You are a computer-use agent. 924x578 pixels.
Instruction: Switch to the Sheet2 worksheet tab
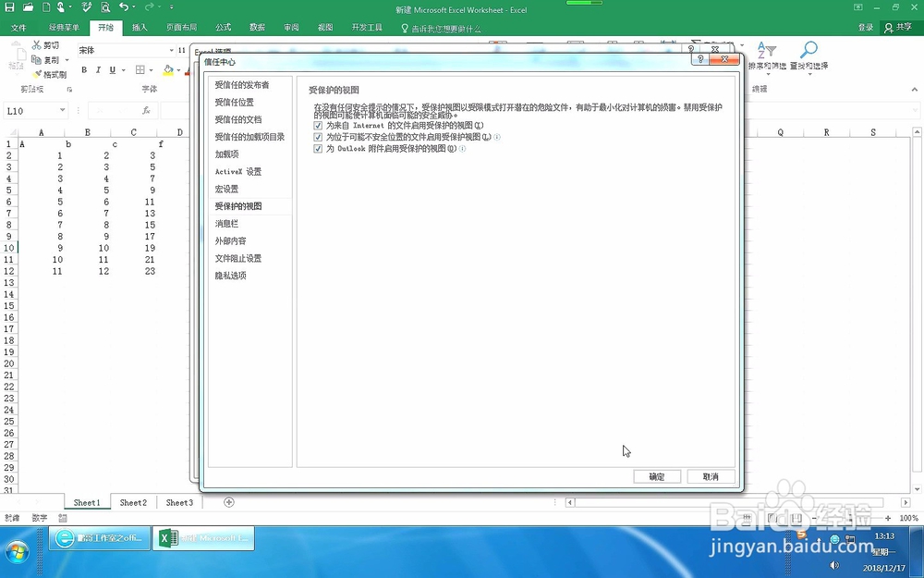133,502
